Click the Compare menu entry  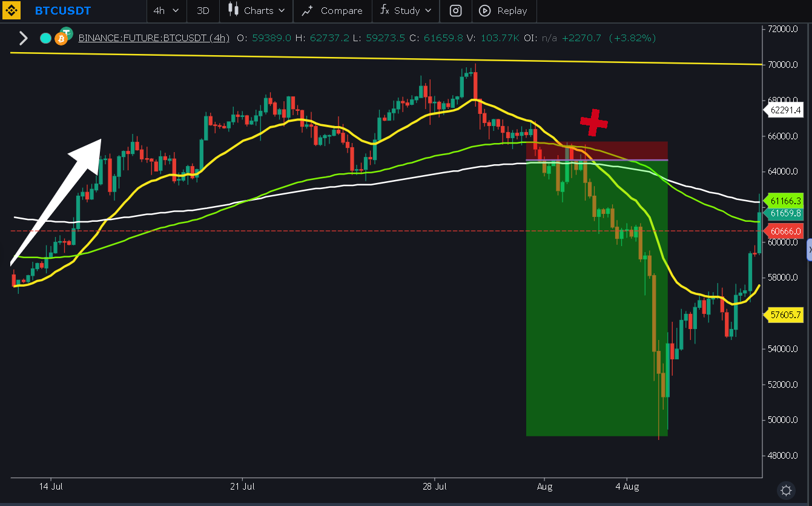tap(340, 10)
